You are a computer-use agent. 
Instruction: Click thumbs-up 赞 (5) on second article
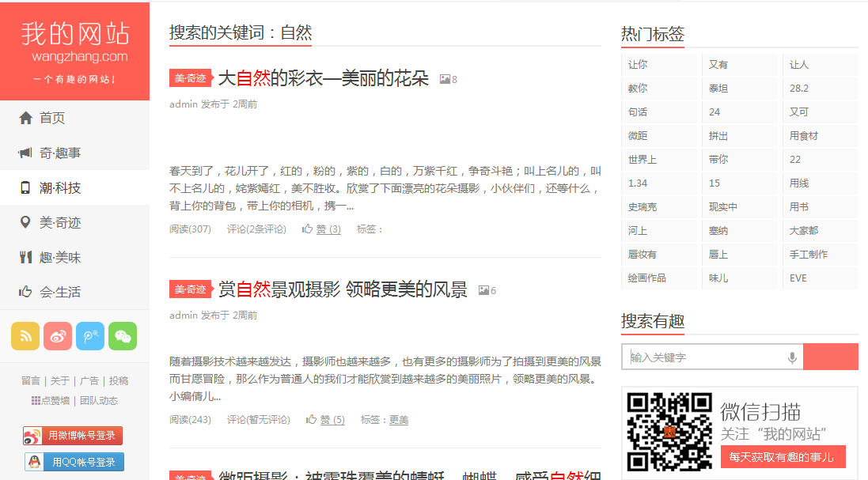click(x=325, y=420)
